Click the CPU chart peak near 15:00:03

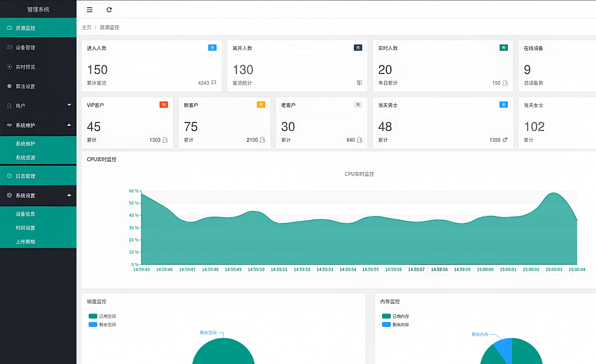pyautogui.click(x=554, y=193)
